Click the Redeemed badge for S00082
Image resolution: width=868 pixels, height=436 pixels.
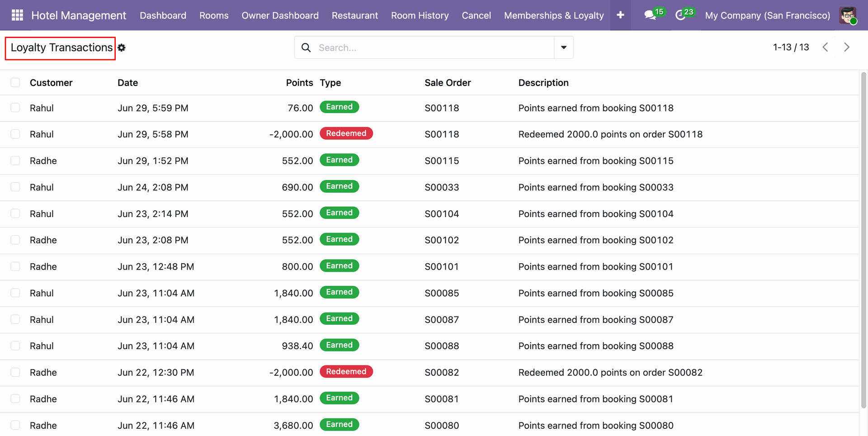tap(346, 372)
